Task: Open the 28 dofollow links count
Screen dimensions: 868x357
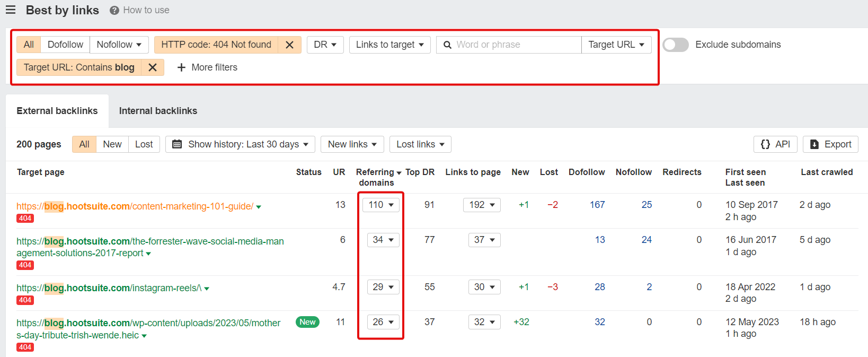Action: [x=600, y=287]
